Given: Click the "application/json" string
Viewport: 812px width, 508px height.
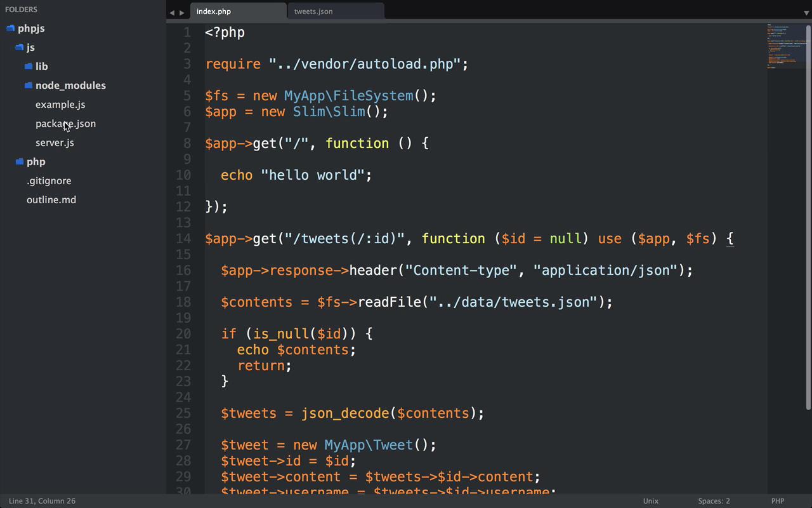Looking at the screenshot, I should [x=606, y=271].
